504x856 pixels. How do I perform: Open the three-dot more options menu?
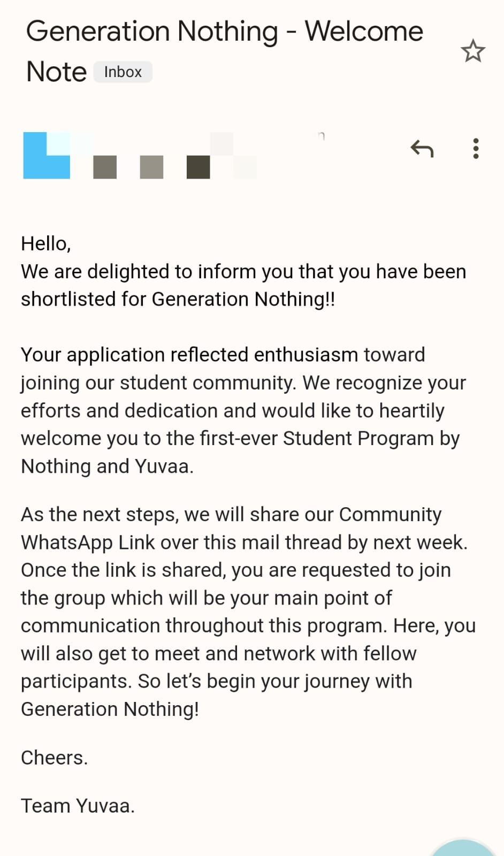[476, 148]
